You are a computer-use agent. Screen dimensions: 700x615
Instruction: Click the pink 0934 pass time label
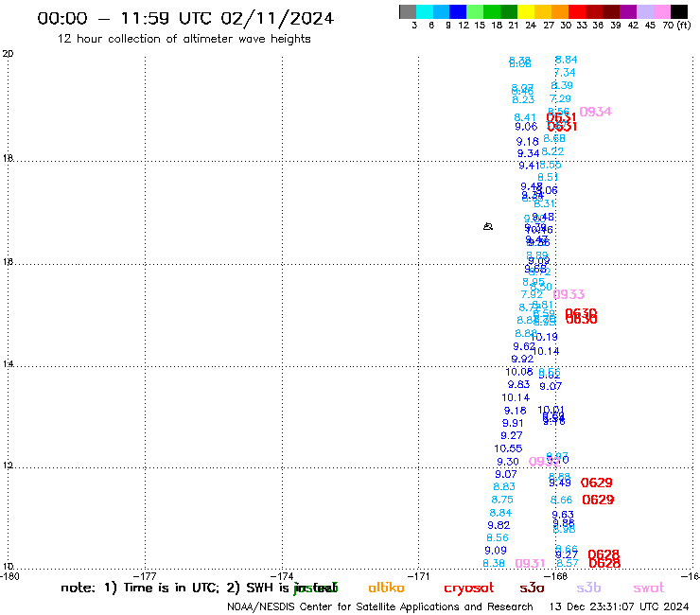[596, 112]
